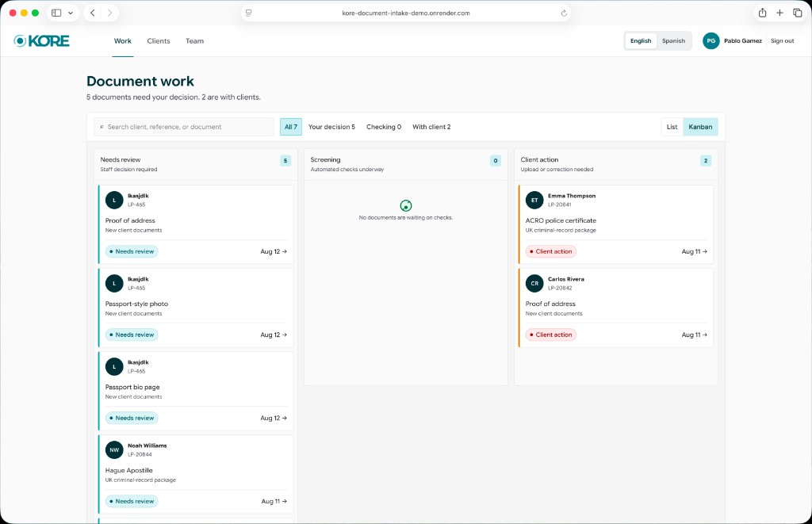Click the L avatar on Passport bio page card
This screenshot has height=524, width=812.
click(x=114, y=366)
